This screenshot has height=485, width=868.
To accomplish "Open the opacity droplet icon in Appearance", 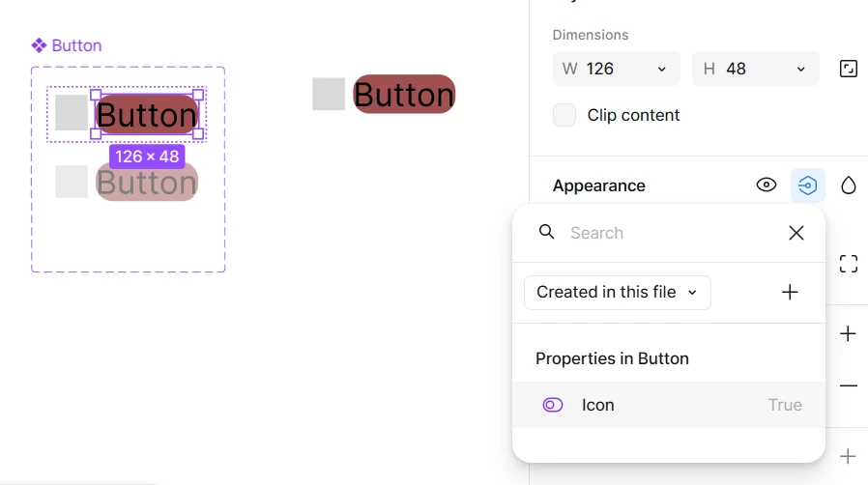I will tap(848, 185).
